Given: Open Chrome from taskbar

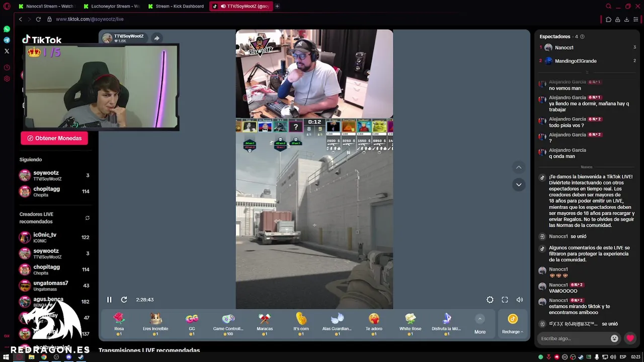Looking at the screenshot, I should pos(44,357).
